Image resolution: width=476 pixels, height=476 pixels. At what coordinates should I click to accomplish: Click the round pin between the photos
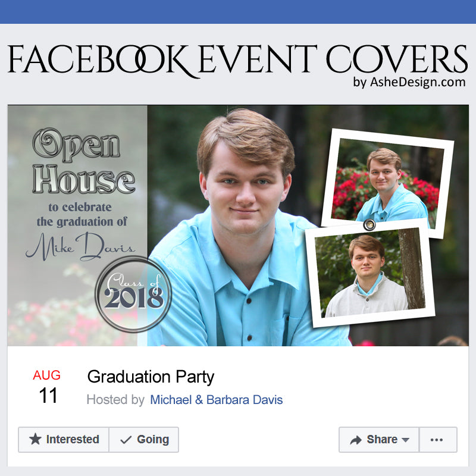[x=369, y=225]
